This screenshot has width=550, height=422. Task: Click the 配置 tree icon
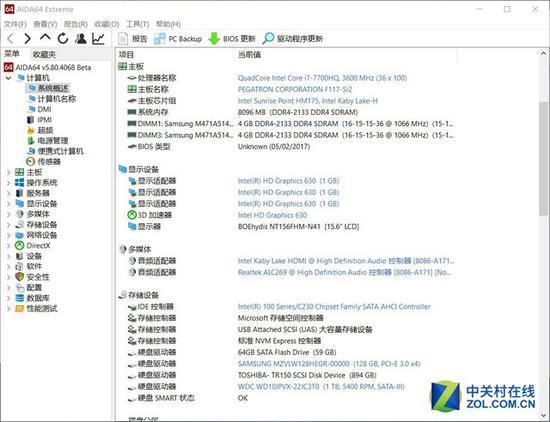[20, 288]
